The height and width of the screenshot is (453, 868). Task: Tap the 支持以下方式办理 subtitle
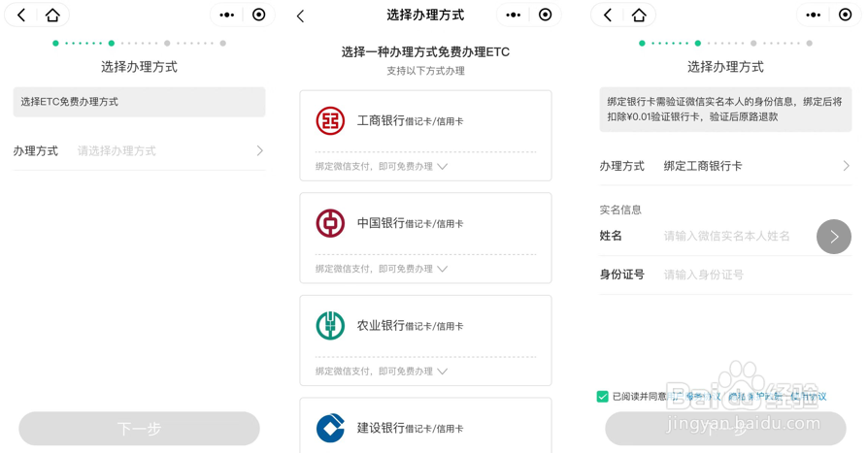pyautogui.click(x=425, y=71)
